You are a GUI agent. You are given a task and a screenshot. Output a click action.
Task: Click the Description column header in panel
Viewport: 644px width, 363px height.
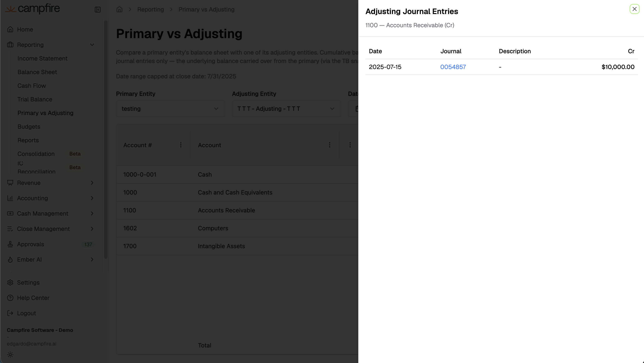(x=515, y=51)
